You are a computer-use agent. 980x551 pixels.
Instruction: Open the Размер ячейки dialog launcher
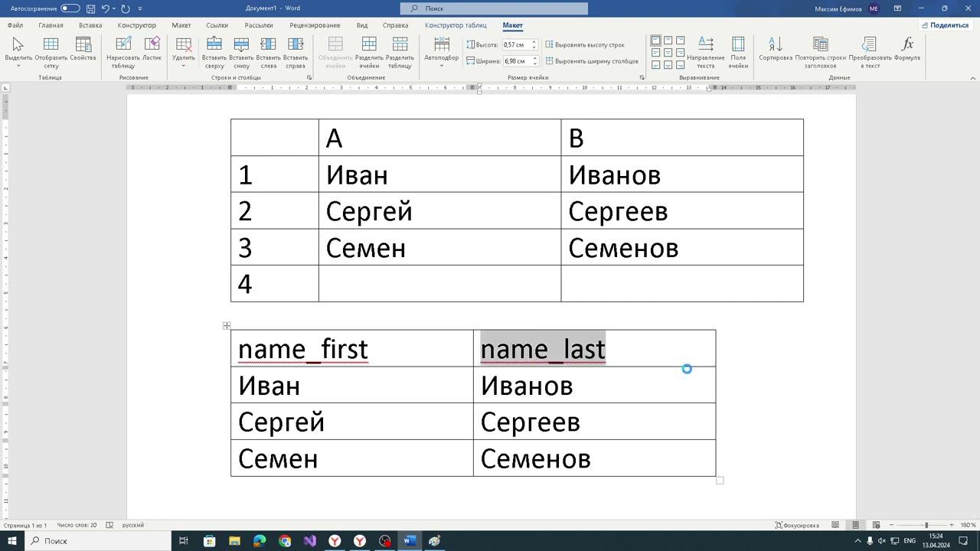tap(642, 77)
